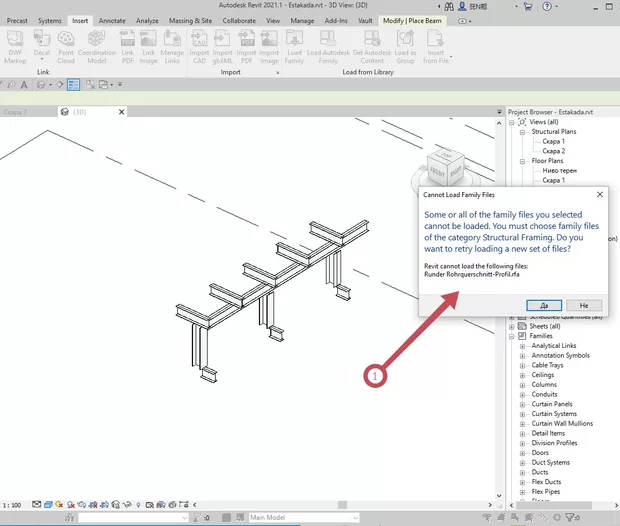Screen dimensions: 620x526
Task: Click the Да button in the dialog
Action: (x=544, y=305)
